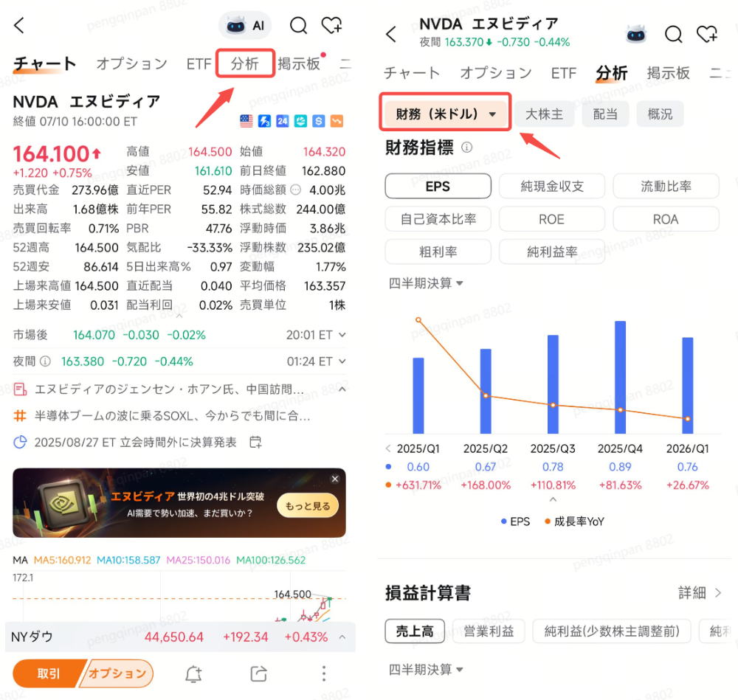Tap the orange chart badge icon
This screenshot has height=700, width=738.
point(337,122)
